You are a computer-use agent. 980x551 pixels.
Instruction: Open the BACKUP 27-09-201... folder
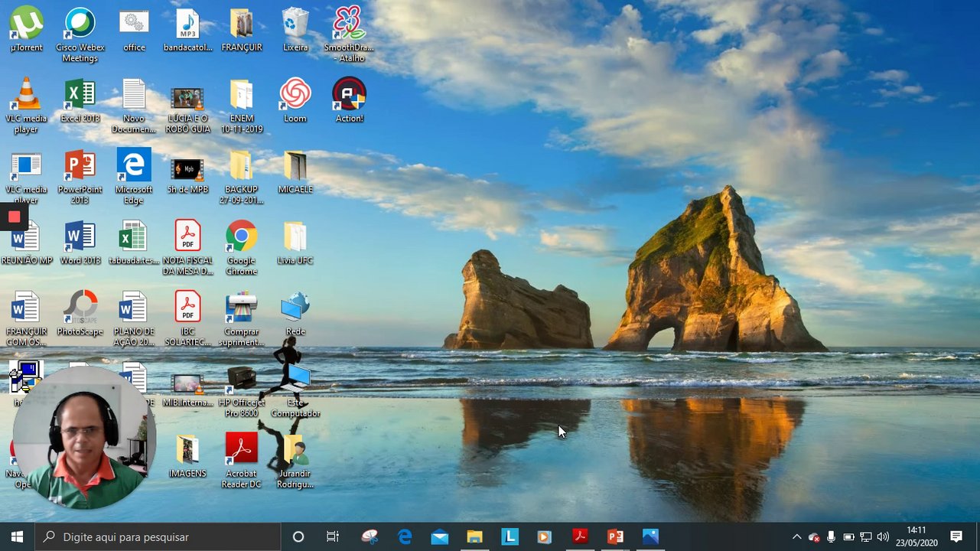point(242,177)
